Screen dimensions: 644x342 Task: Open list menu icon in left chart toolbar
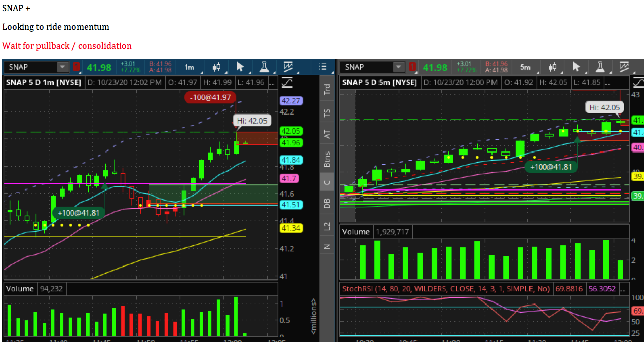click(x=323, y=67)
